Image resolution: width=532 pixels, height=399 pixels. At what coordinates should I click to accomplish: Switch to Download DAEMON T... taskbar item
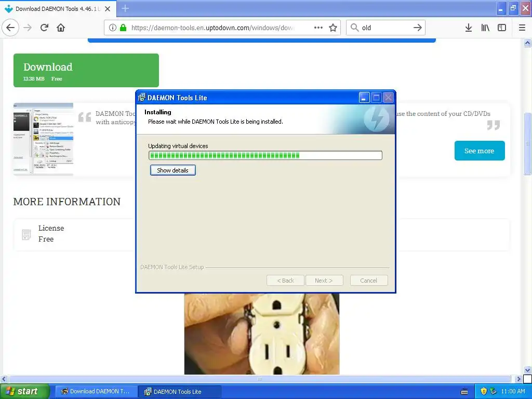click(x=96, y=392)
